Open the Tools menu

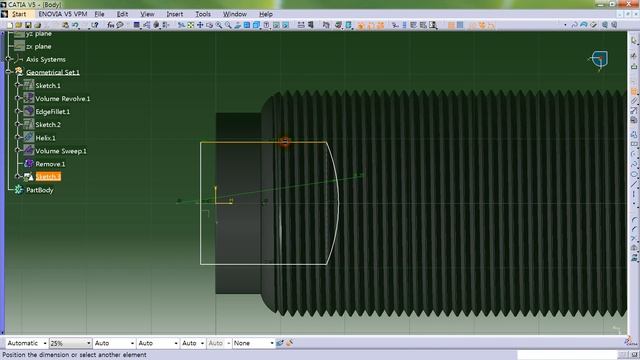(x=203, y=14)
